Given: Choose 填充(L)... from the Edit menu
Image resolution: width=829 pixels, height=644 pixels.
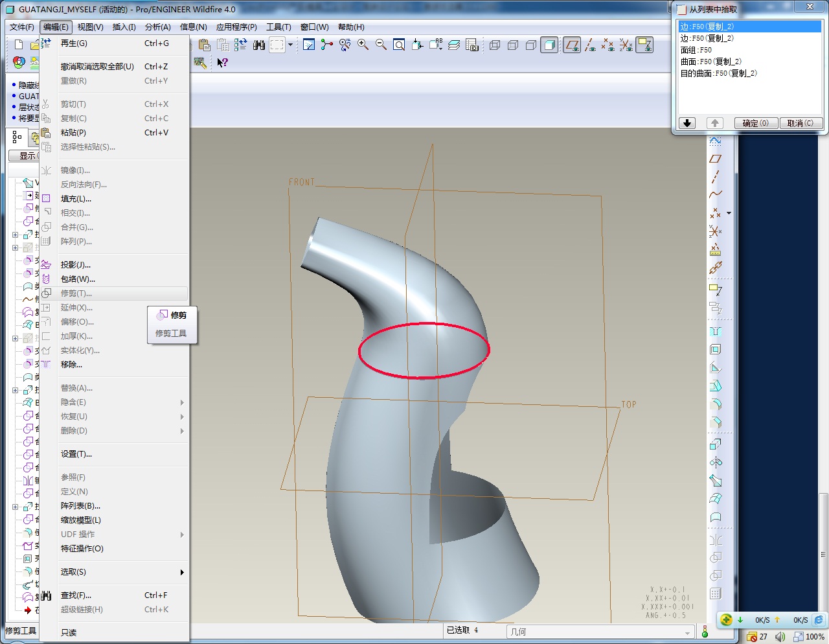Looking at the screenshot, I should [114, 199].
